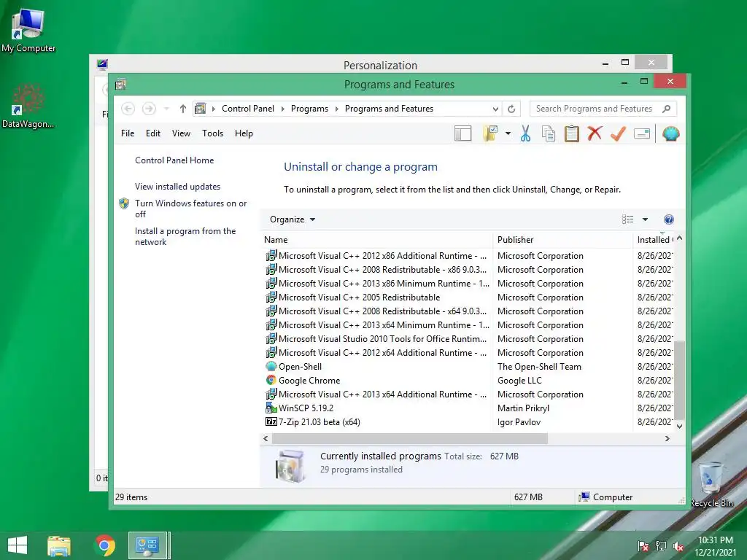This screenshot has height=560, width=747.
Task: Click the Move To folder toolbar icon
Action: pyautogui.click(x=490, y=134)
